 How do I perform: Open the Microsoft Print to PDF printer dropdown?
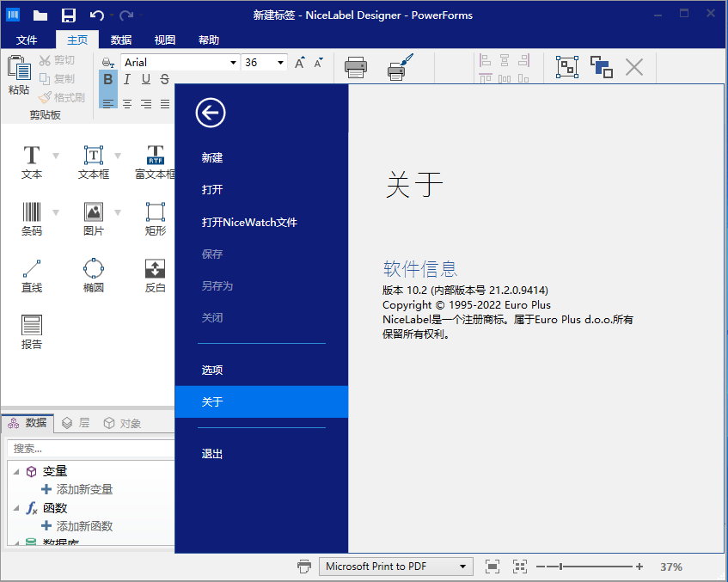tap(462, 567)
